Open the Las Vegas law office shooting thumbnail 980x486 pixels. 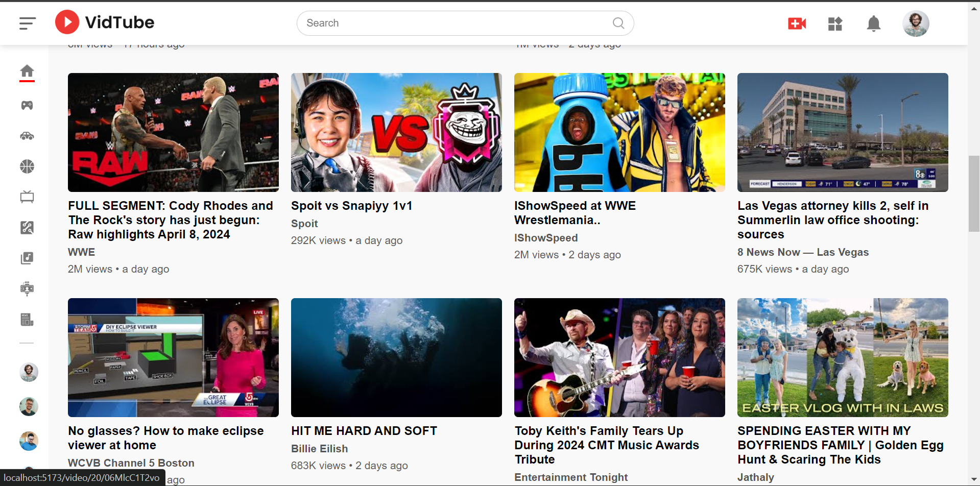tap(843, 132)
